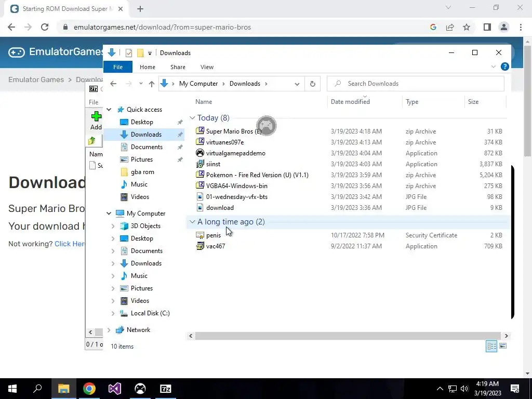Viewport: 532px width, 399px height.
Task: Open the Home ribbon tab
Action: coord(147,67)
